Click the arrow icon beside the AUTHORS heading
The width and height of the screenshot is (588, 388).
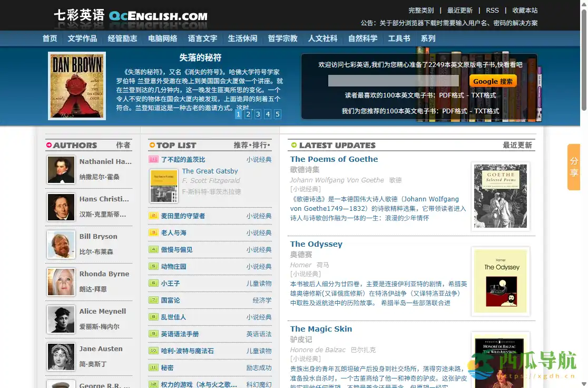pyautogui.click(x=48, y=145)
